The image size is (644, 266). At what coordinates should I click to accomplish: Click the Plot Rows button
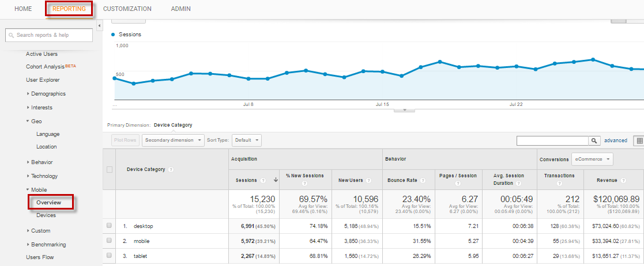click(x=125, y=140)
